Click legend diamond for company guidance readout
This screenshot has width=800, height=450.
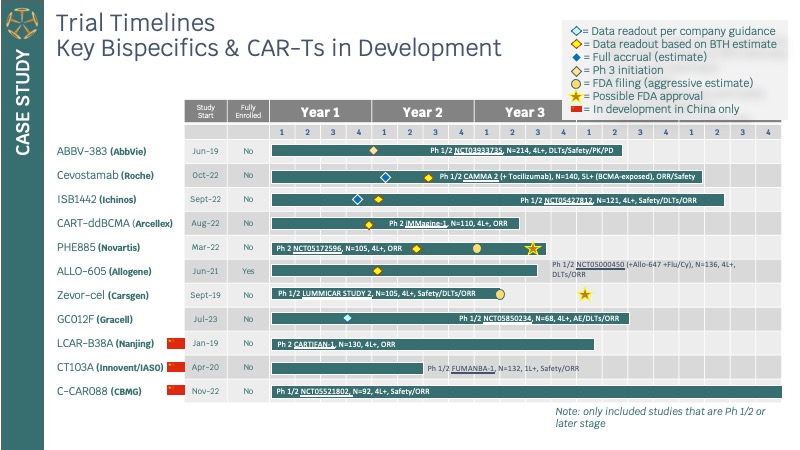point(576,31)
